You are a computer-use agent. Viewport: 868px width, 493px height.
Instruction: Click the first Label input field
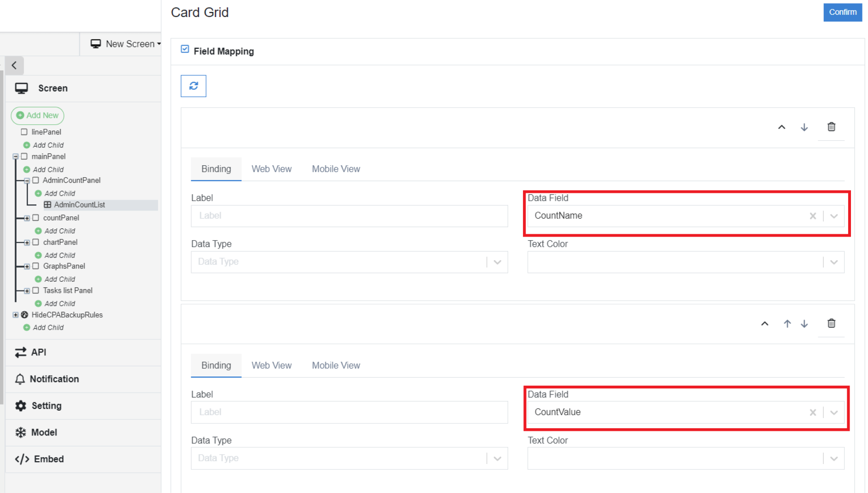349,216
